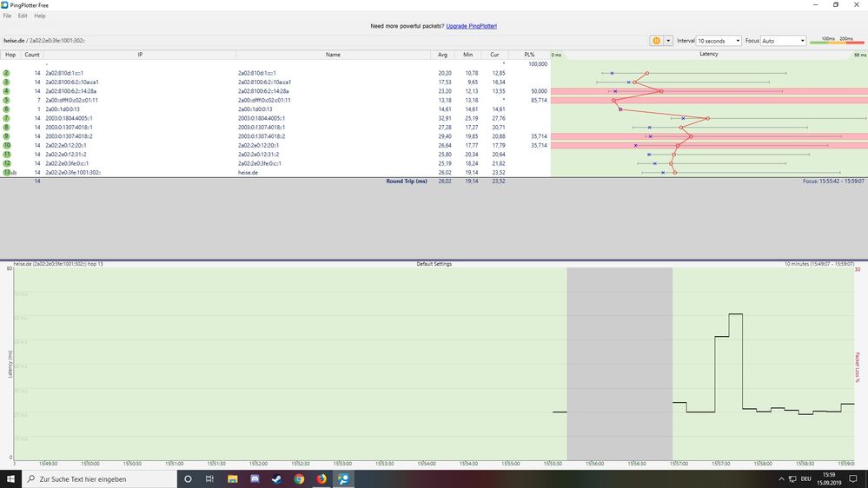Click the IP column header
Viewport: 868px width, 488px height.
point(140,55)
